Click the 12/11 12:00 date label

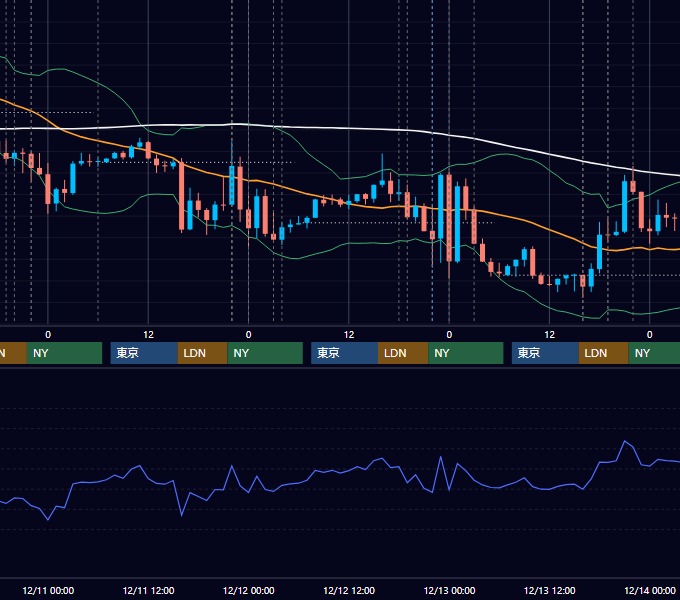148,590
